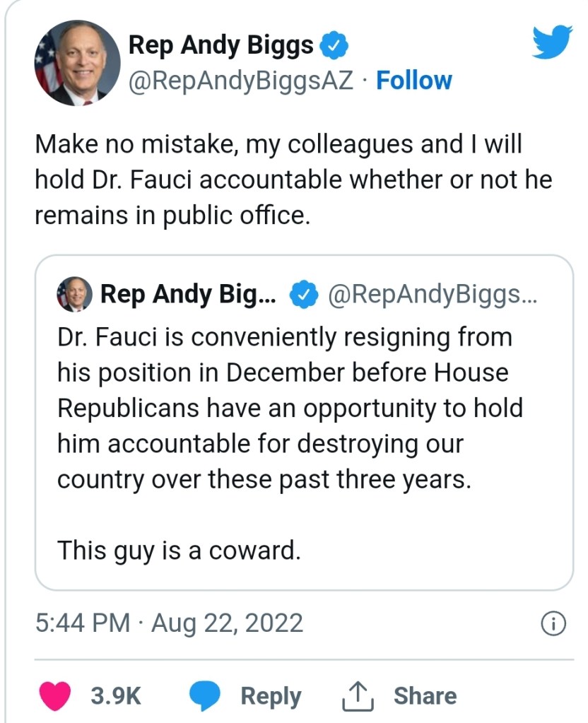
Task: Click the @RepAndyBiggsAZ handle
Action: coord(240,81)
